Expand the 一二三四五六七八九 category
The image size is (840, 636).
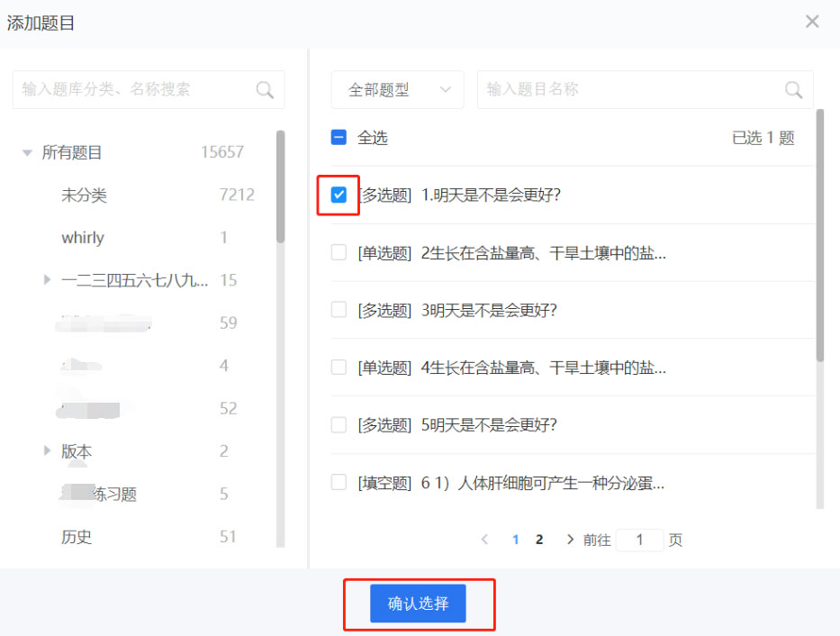coord(48,280)
